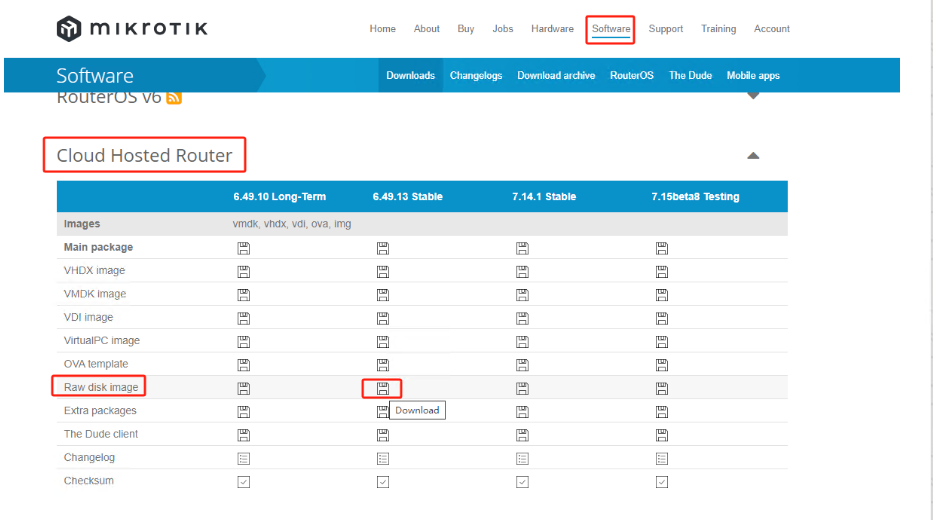The height and width of the screenshot is (520, 933).
Task: Download 6.49.10 Long-Term Raw disk image
Action: (243, 389)
